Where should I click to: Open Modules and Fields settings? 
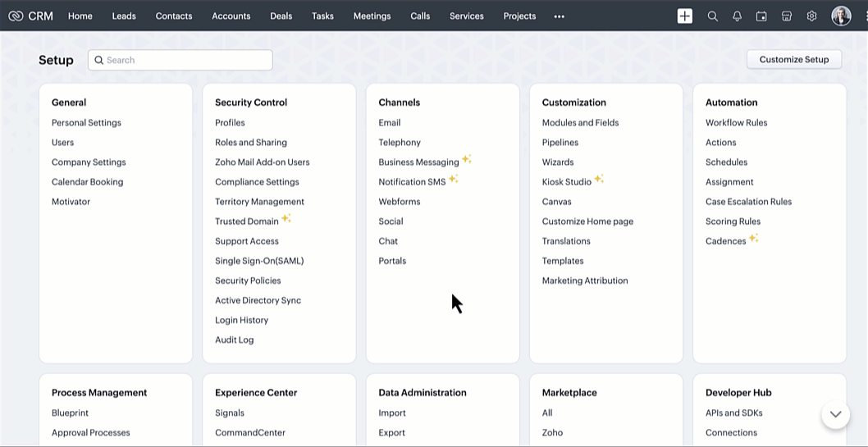click(x=580, y=122)
